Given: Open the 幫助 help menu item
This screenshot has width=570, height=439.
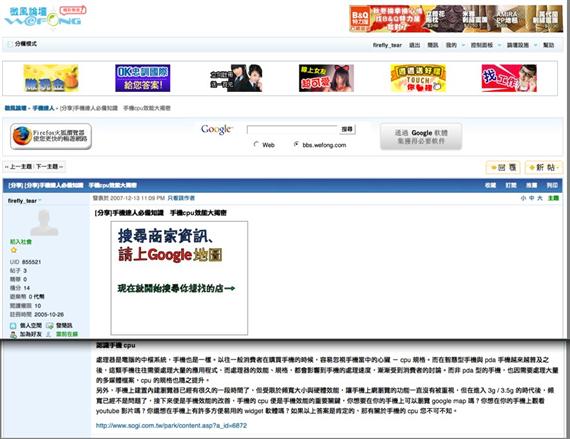Looking at the screenshot, I should pos(549,45).
